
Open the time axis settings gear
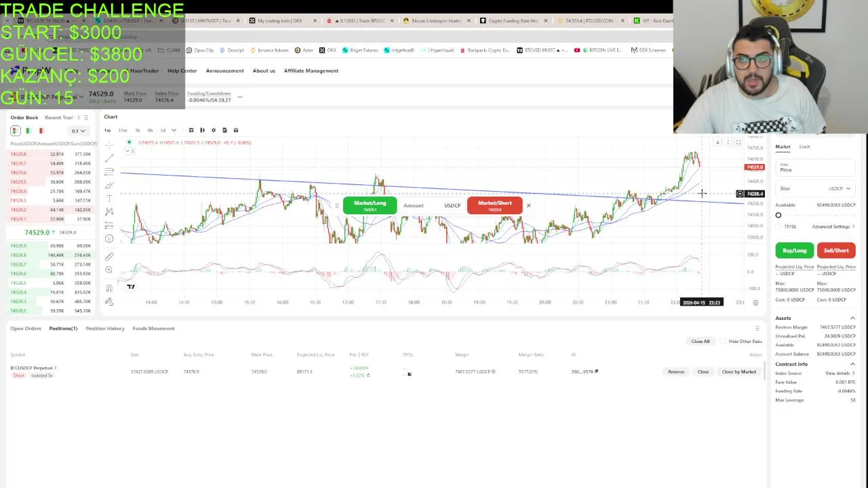pos(755,302)
